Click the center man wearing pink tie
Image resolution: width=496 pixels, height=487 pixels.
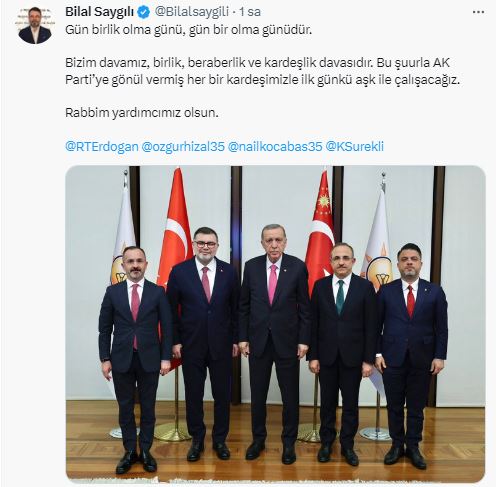pos(274,343)
